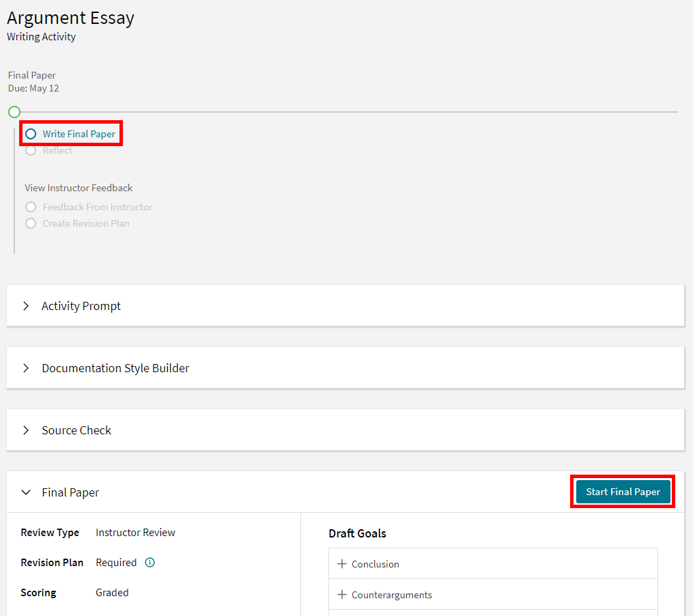Open the Feedback From Instructor label
The width and height of the screenshot is (693, 616).
point(98,207)
